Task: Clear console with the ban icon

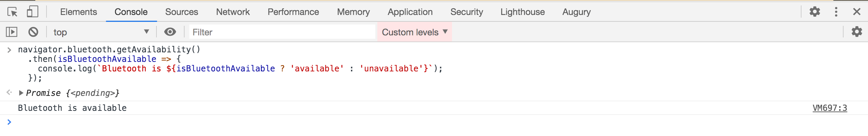Action: [33, 32]
